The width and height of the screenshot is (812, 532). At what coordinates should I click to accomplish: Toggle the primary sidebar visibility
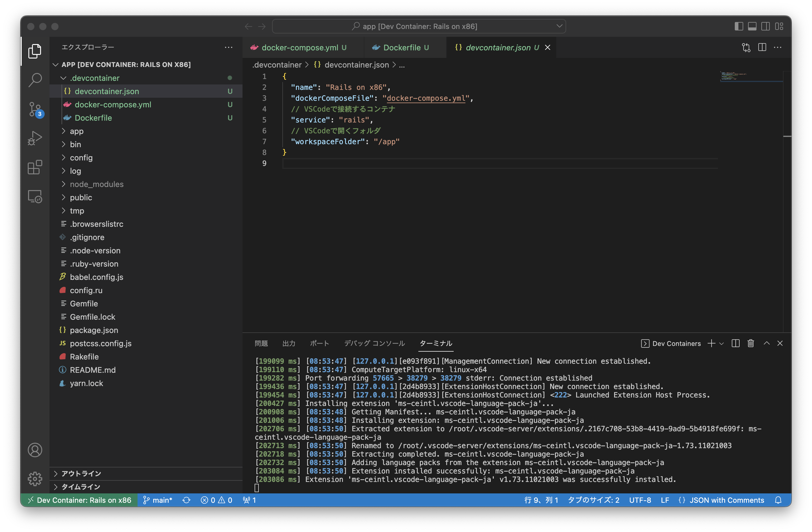click(x=739, y=26)
